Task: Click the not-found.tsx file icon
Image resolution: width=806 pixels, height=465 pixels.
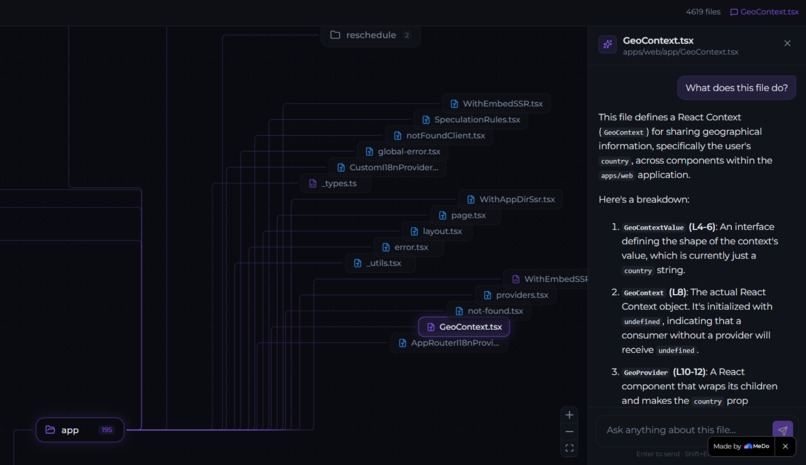Action: [x=459, y=311]
